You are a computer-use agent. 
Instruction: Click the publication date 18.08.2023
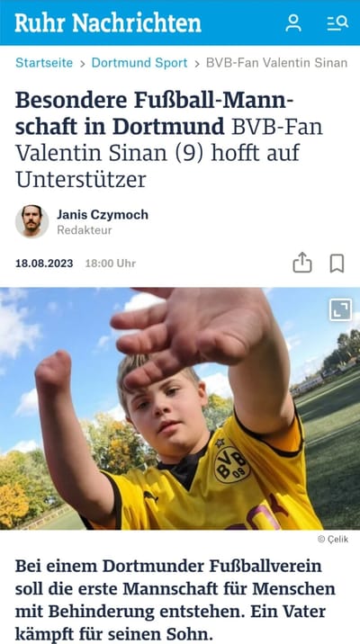(44, 264)
